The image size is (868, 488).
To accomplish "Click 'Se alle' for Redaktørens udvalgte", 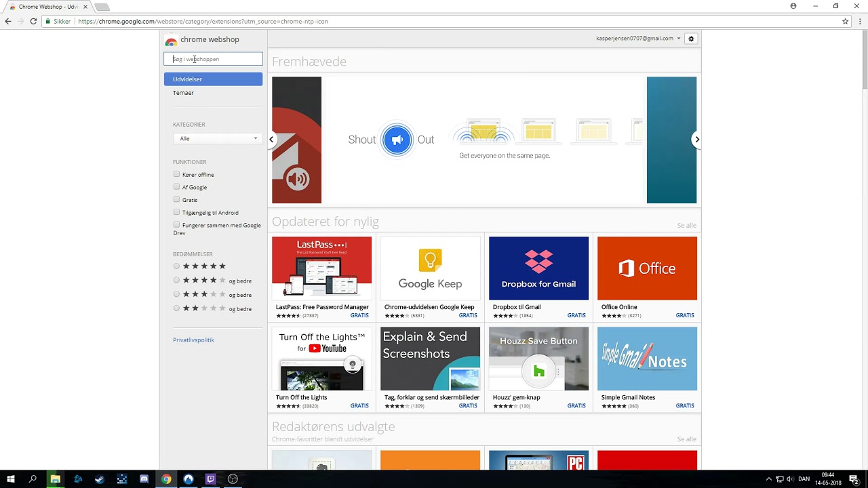I will tap(686, 440).
